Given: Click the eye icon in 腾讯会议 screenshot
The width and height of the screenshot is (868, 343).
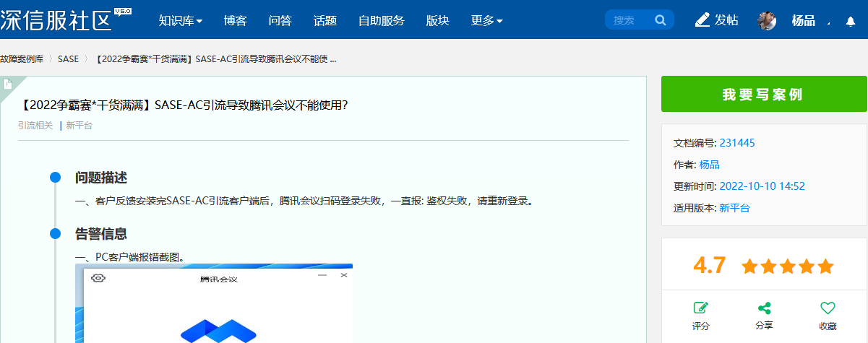Looking at the screenshot, I should (x=98, y=278).
